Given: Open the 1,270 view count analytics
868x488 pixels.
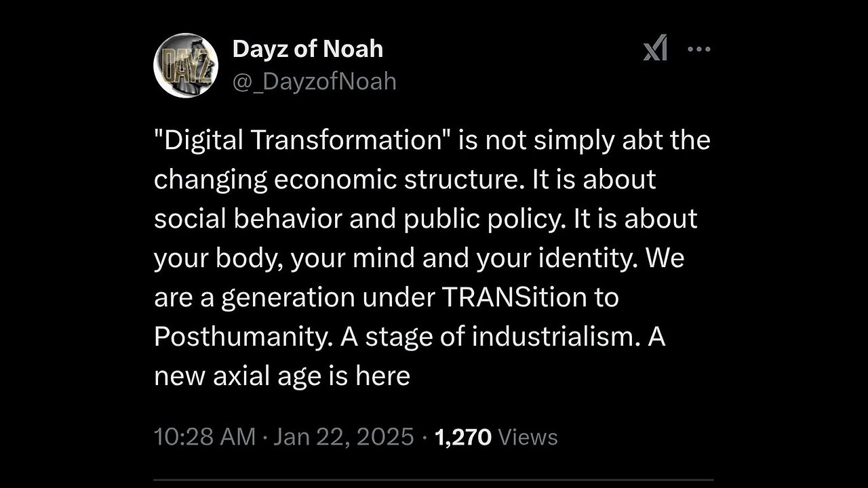Looking at the screenshot, I should [463, 437].
